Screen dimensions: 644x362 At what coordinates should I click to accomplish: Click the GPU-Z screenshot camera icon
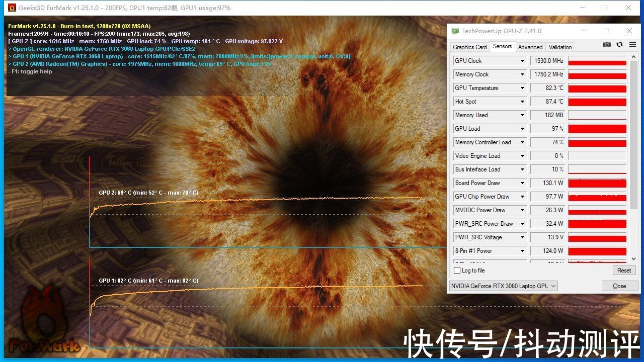[x=607, y=44]
